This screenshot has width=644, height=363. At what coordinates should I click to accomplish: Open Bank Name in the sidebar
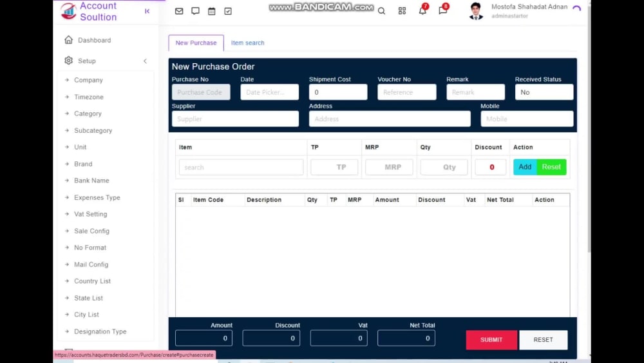tap(91, 181)
